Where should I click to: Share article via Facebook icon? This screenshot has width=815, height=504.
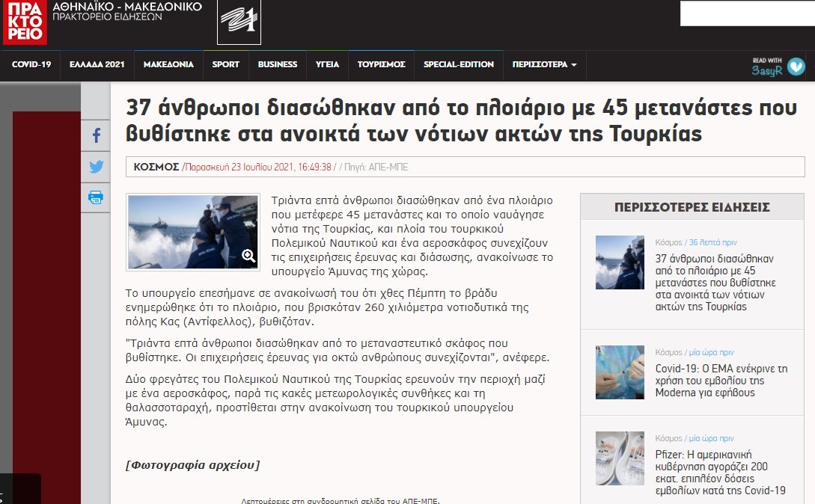96,136
